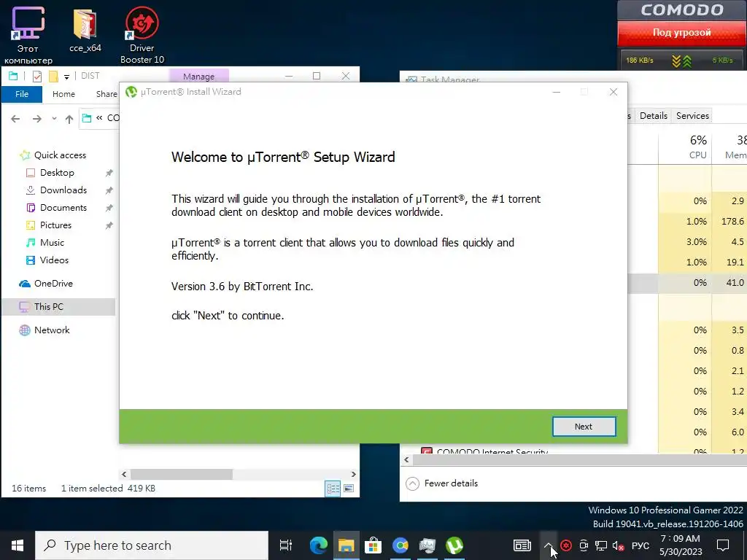Click the New folder icon in Explorer title bar
Viewport: 747px width, 560px height.
click(53, 76)
